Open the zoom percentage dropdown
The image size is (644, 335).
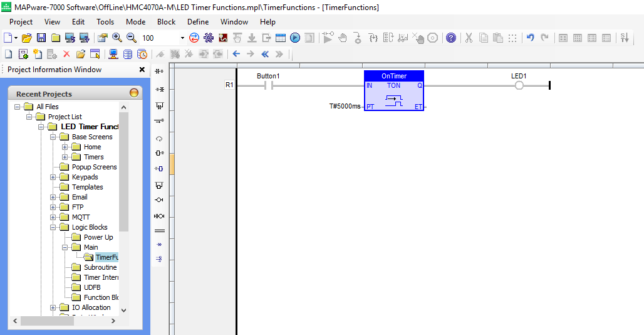click(182, 38)
